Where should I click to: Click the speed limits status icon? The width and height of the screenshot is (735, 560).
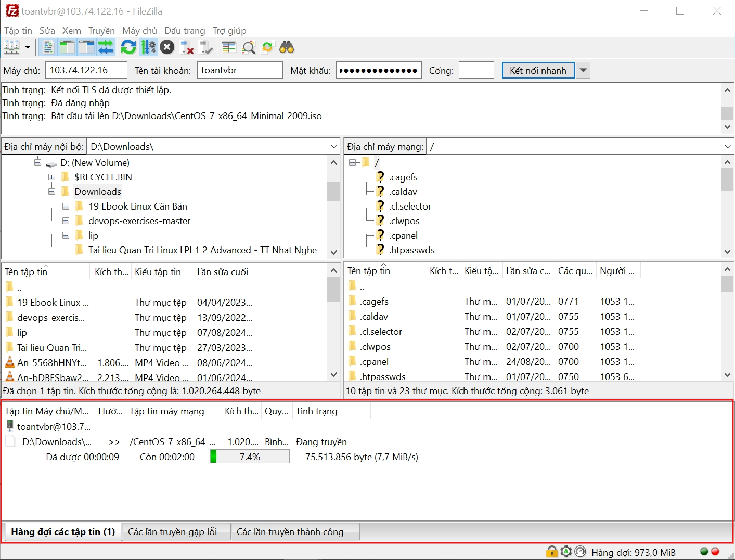point(580,552)
